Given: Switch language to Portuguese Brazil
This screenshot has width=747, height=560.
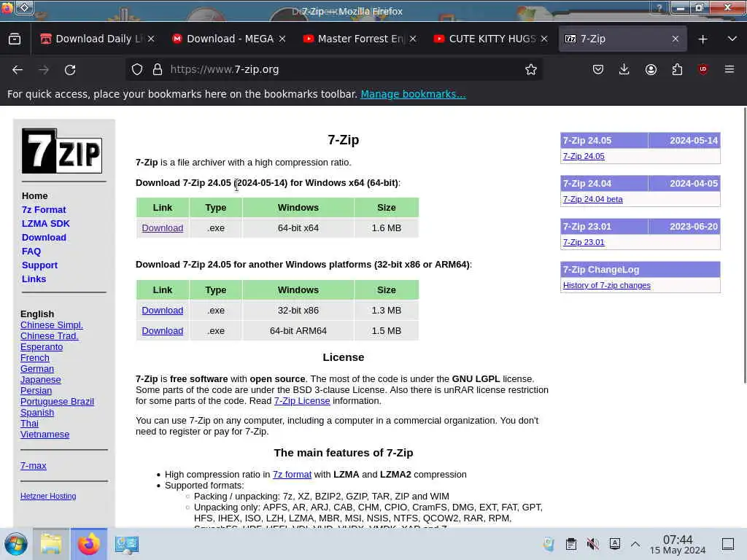Looking at the screenshot, I should pyautogui.click(x=57, y=402).
